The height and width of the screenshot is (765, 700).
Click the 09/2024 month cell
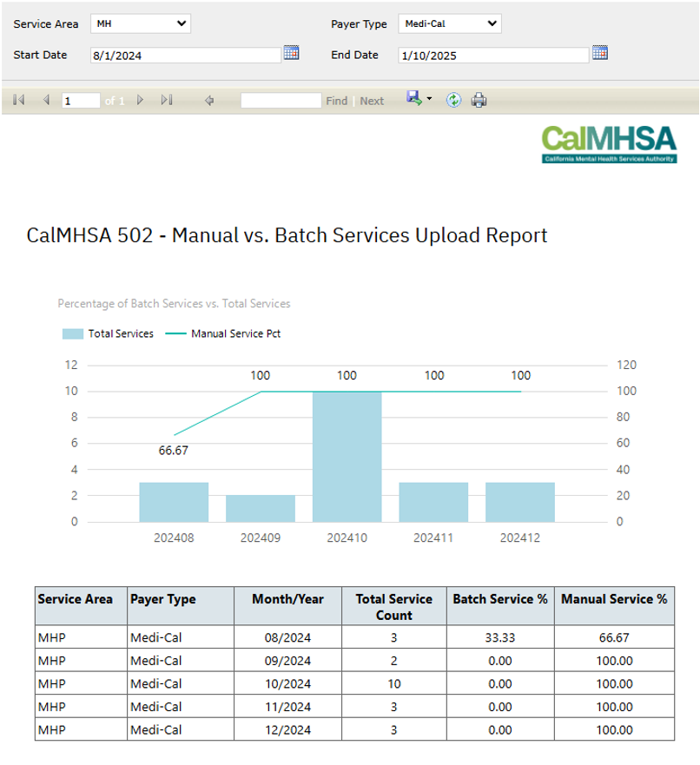(287, 661)
